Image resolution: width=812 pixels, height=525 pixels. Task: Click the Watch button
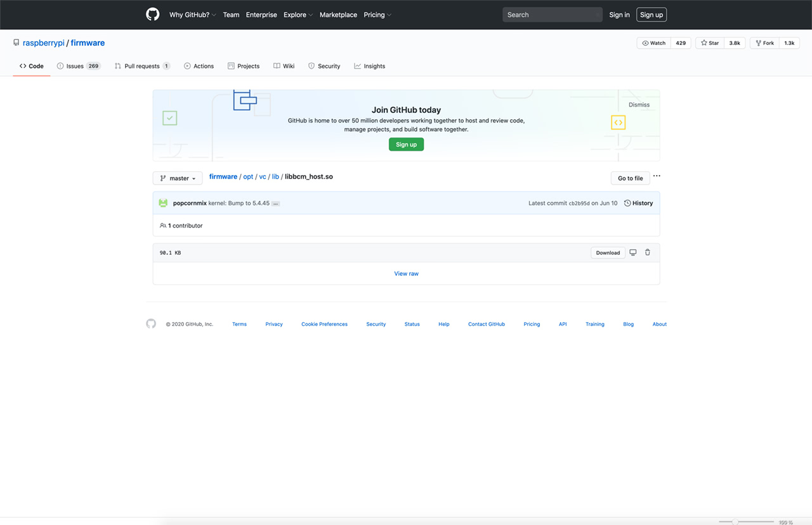click(654, 43)
